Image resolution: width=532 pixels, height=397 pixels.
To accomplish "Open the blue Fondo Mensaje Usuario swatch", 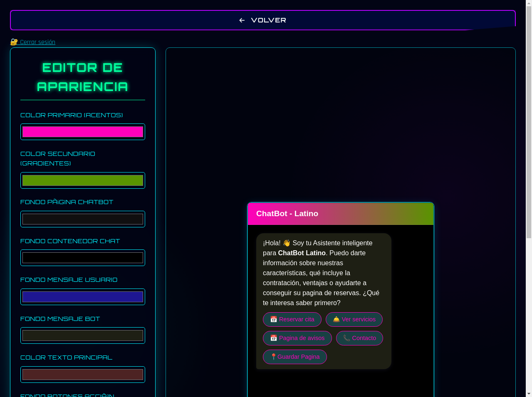I will [x=82, y=296].
